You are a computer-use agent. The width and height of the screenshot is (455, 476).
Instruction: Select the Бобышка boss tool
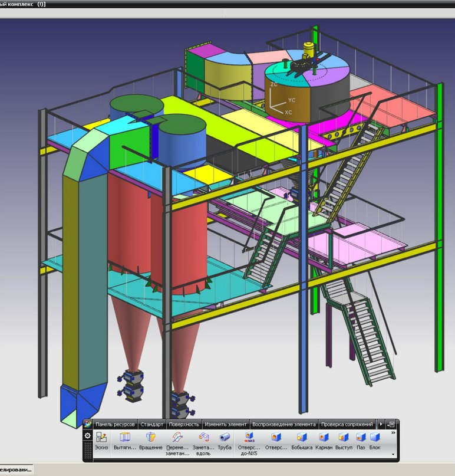click(x=302, y=441)
